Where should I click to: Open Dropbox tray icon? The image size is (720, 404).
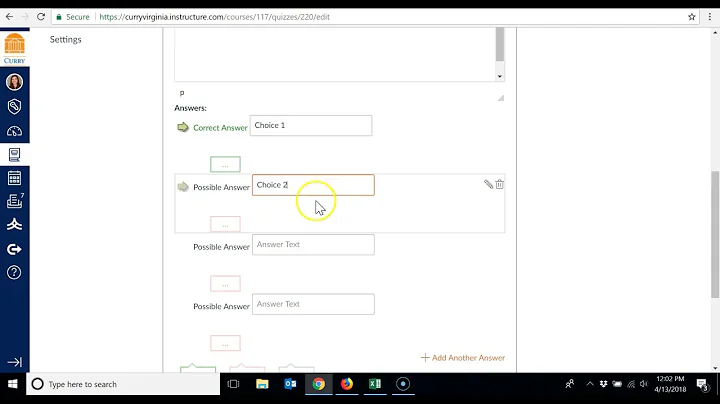(x=603, y=384)
